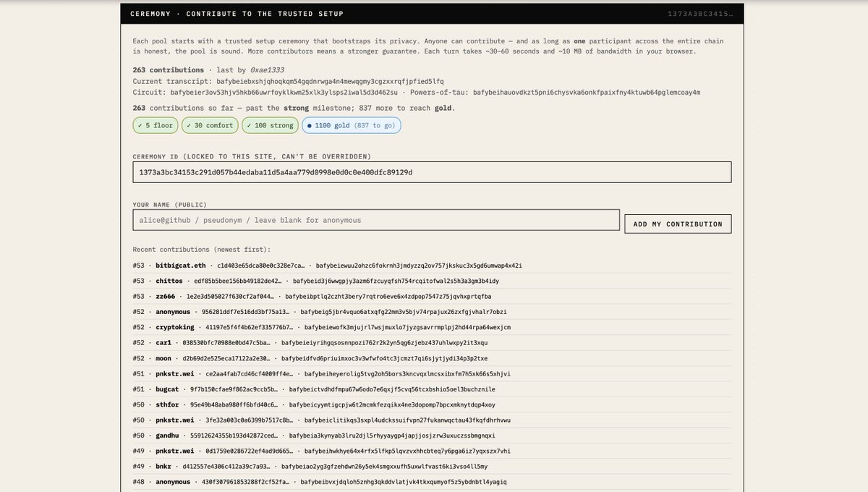Click CID bafybeibptlq2czht3bery7rqtro6eve6x4
Screen dimensions: 868x492
click(x=388, y=297)
